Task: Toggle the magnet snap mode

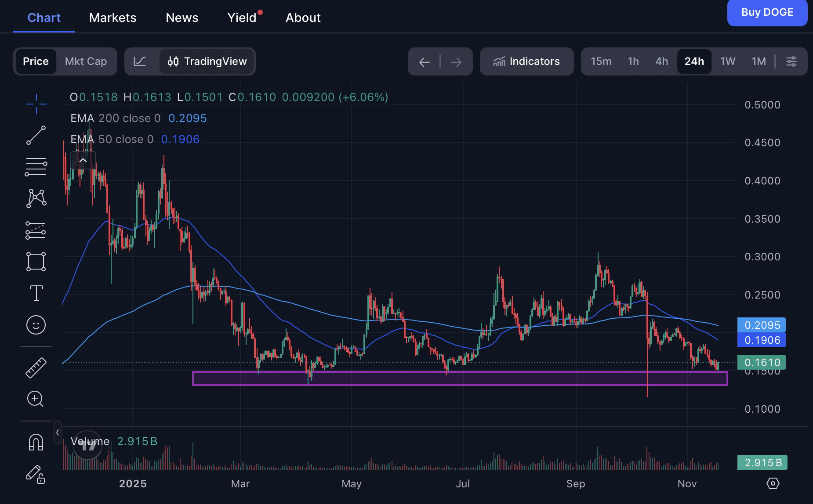Action: click(36, 442)
